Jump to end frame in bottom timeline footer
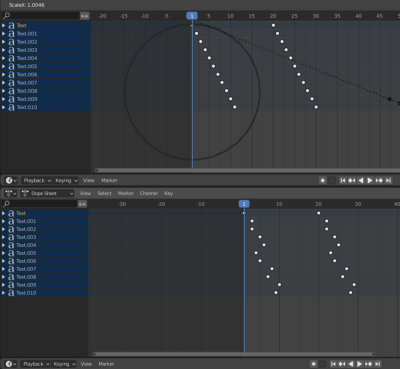The width and height of the screenshot is (400, 369). click(x=377, y=364)
